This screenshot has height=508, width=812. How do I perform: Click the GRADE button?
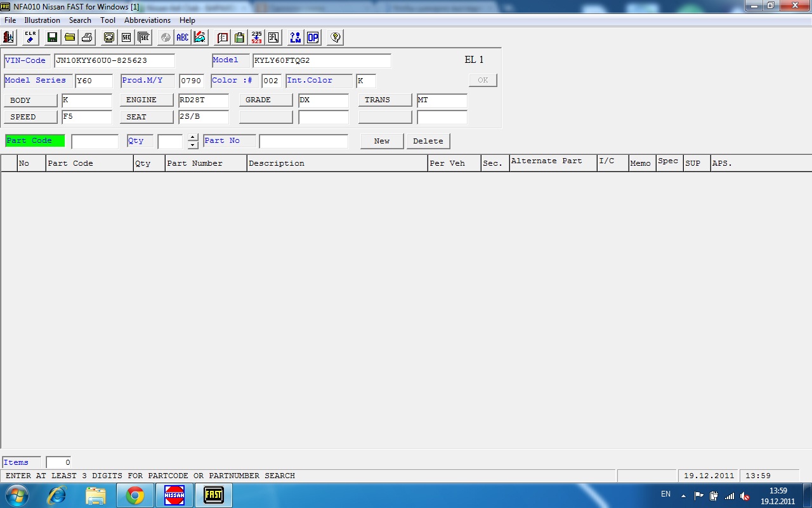point(266,100)
